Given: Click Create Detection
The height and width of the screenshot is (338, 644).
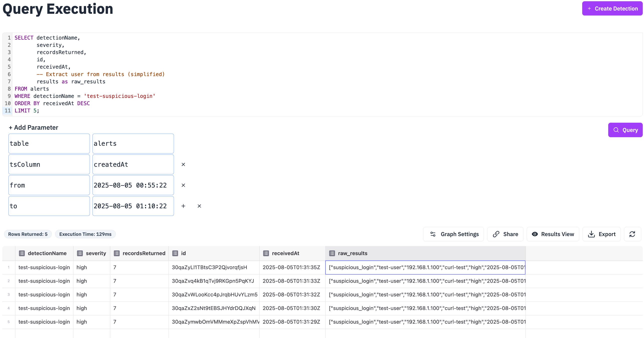Looking at the screenshot, I should [x=612, y=9].
